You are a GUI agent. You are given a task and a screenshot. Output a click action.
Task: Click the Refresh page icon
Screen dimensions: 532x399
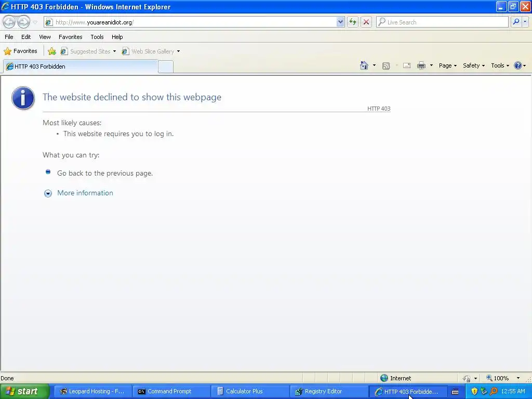(x=353, y=22)
